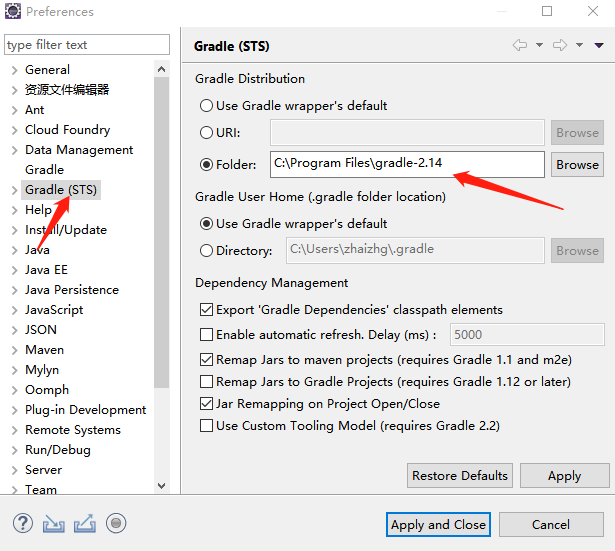Select the URI radio button

(x=206, y=133)
